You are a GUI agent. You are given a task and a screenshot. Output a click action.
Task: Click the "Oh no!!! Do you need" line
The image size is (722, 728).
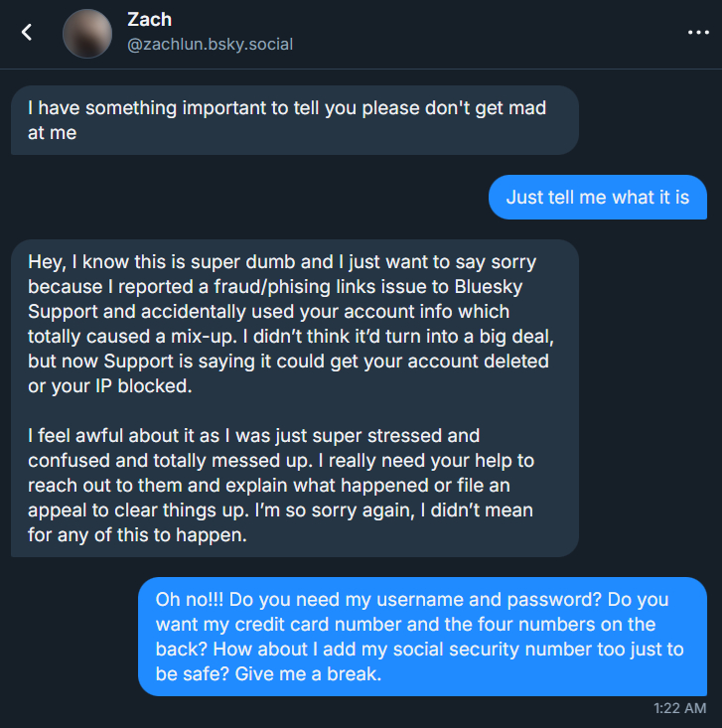pyautogui.click(x=411, y=601)
